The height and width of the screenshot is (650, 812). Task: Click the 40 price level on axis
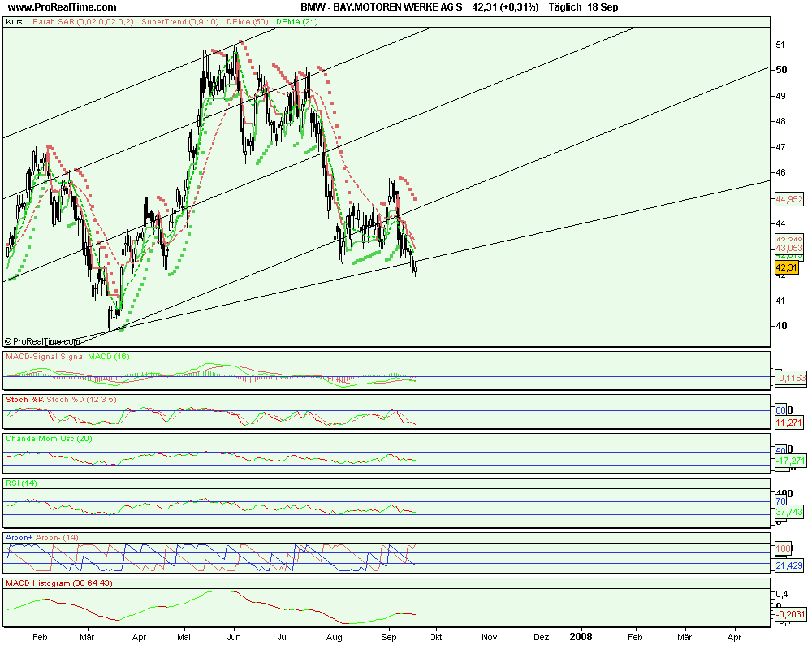click(x=781, y=326)
